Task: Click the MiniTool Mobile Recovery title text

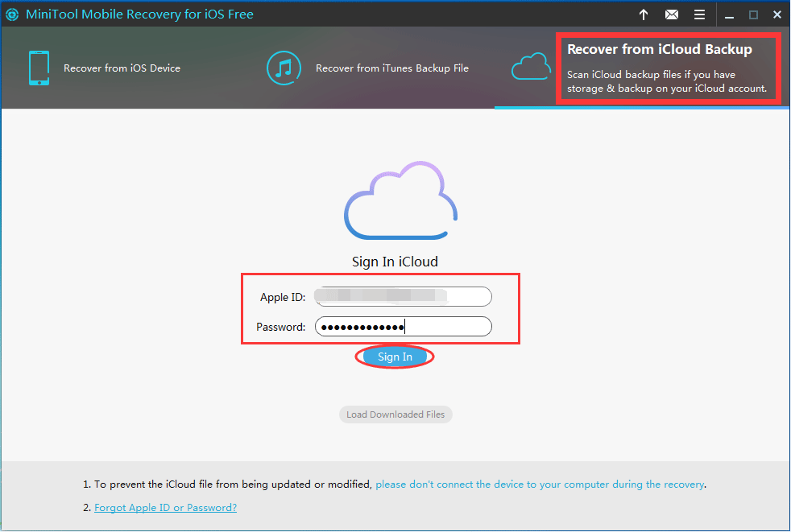Action: [139, 14]
